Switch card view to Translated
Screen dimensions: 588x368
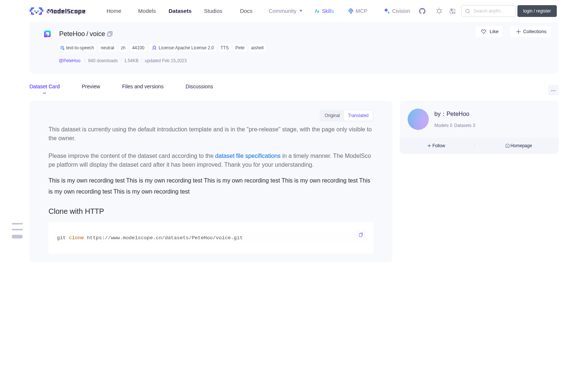[x=358, y=116]
